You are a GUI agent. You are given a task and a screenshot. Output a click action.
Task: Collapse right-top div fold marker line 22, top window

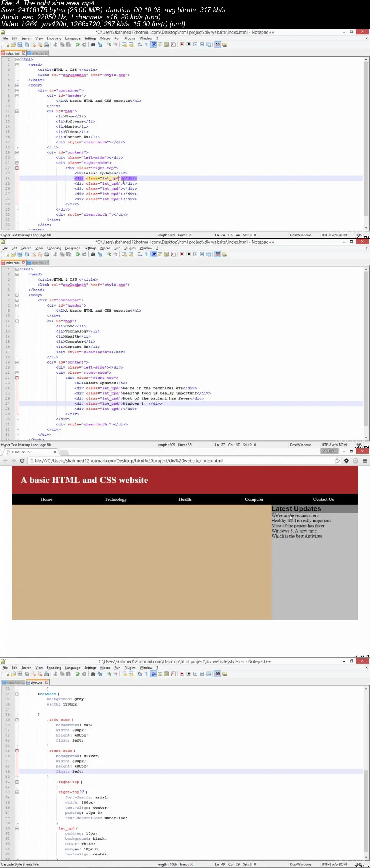[17, 168]
